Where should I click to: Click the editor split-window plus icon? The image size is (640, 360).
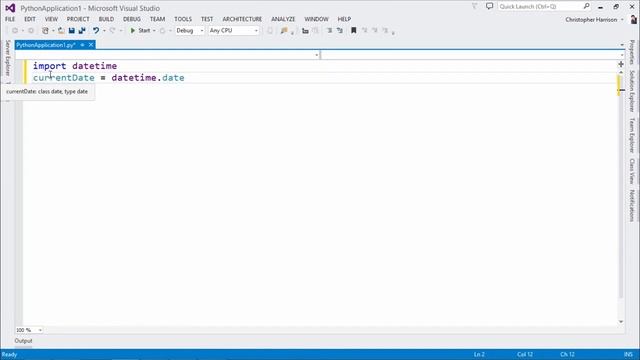(621, 64)
